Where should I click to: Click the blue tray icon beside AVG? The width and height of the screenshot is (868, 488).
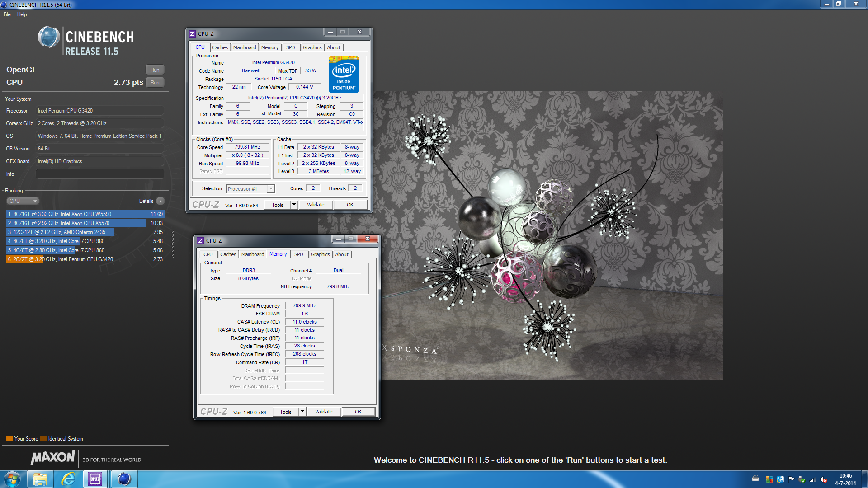(780, 479)
